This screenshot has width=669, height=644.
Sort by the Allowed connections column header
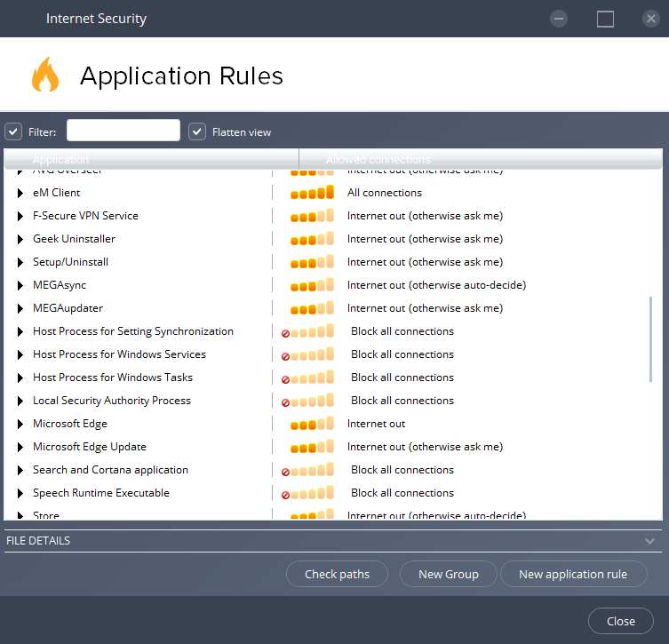(x=481, y=159)
